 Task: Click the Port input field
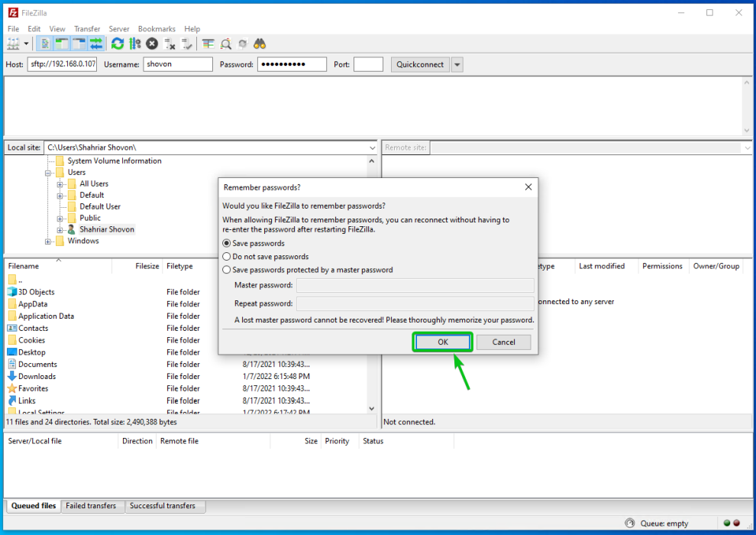(368, 65)
